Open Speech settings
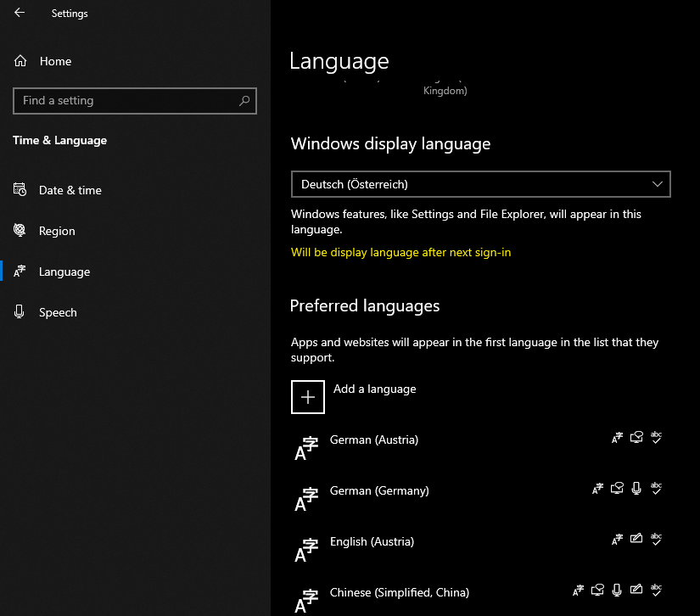 (45, 312)
